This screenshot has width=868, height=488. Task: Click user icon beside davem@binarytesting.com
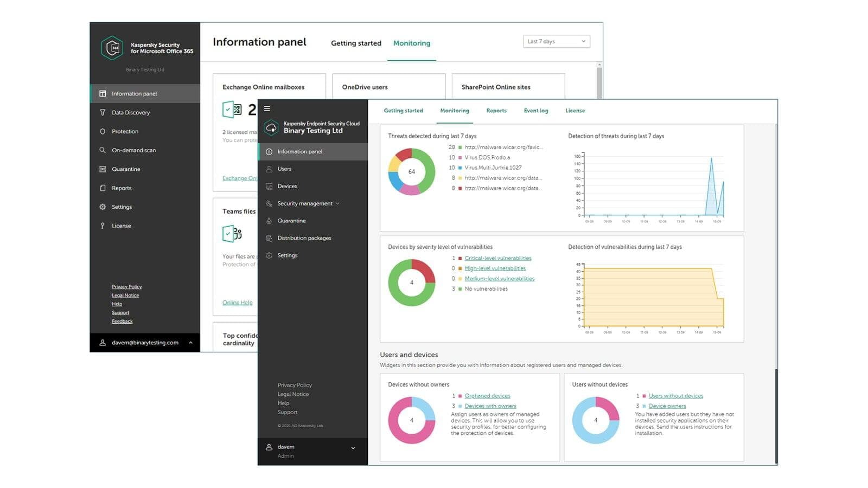tap(103, 343)
